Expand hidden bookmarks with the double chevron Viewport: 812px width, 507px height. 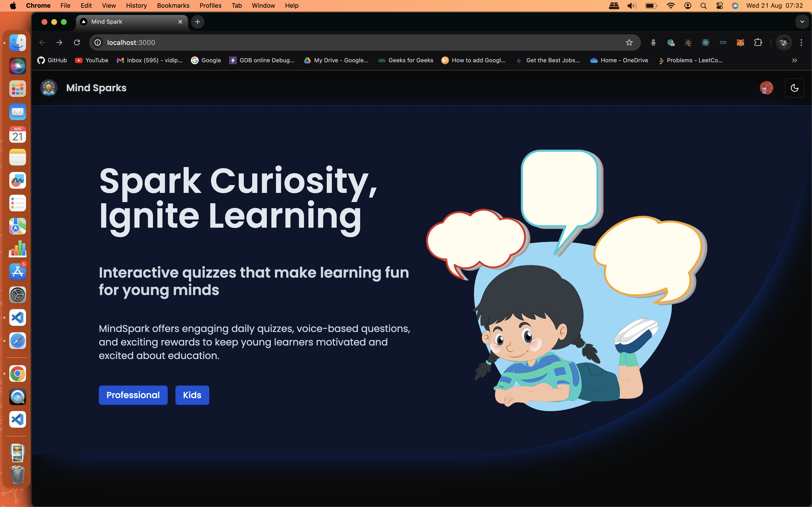coord(794,60)
